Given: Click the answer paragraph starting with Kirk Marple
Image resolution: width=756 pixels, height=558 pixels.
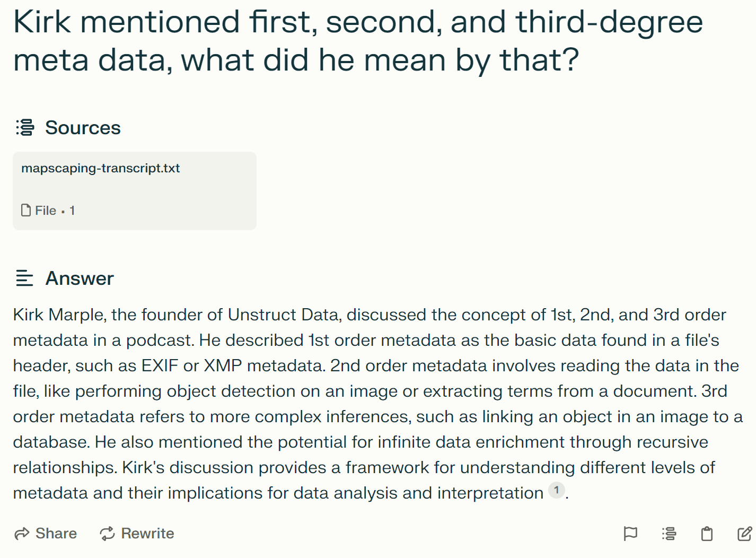Looking at the screenshot, I should (x=371, y=404).
